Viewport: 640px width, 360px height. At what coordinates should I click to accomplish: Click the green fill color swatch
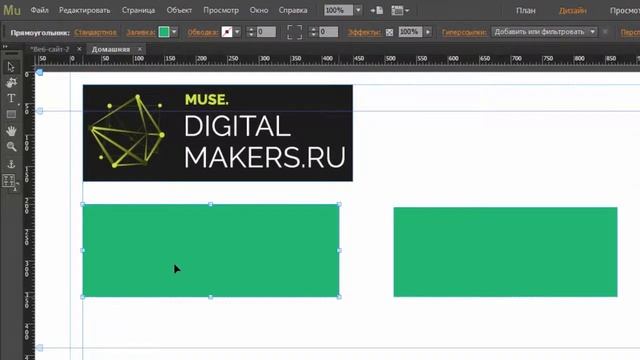[x=164, y=32]
